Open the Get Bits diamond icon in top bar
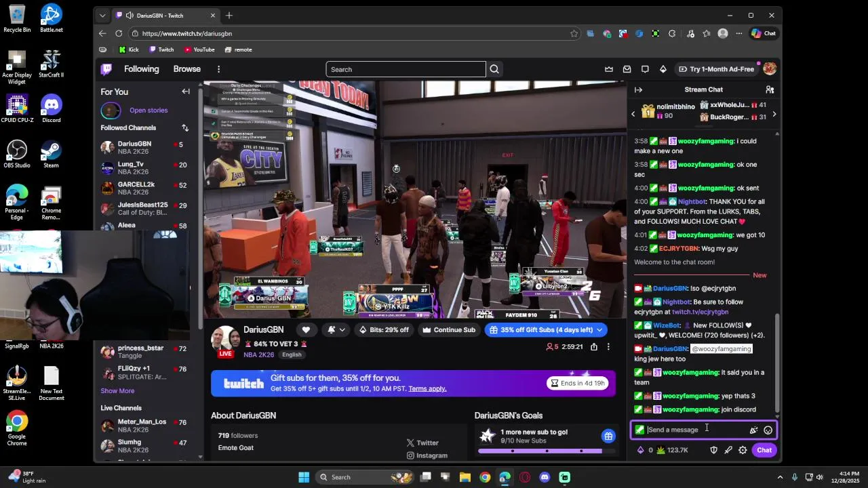The height and width of the screenshot is (488, 868). click(663, 69)
